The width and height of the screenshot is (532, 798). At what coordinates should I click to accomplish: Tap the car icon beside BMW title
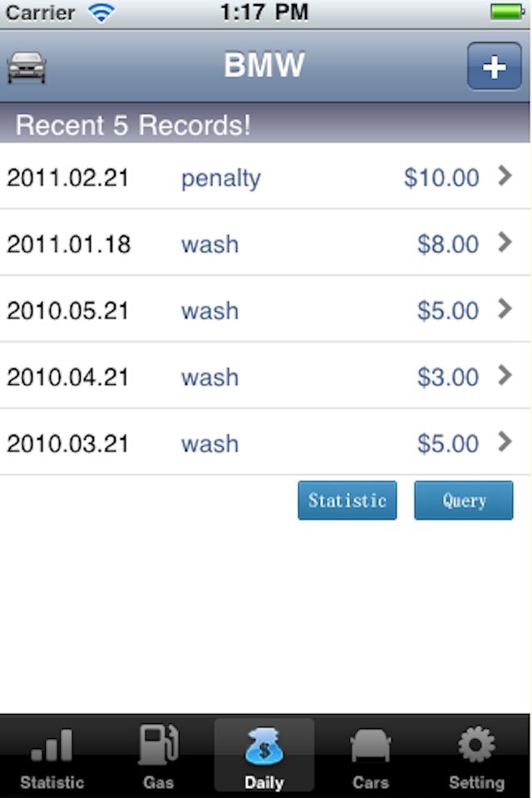[27, 66]
